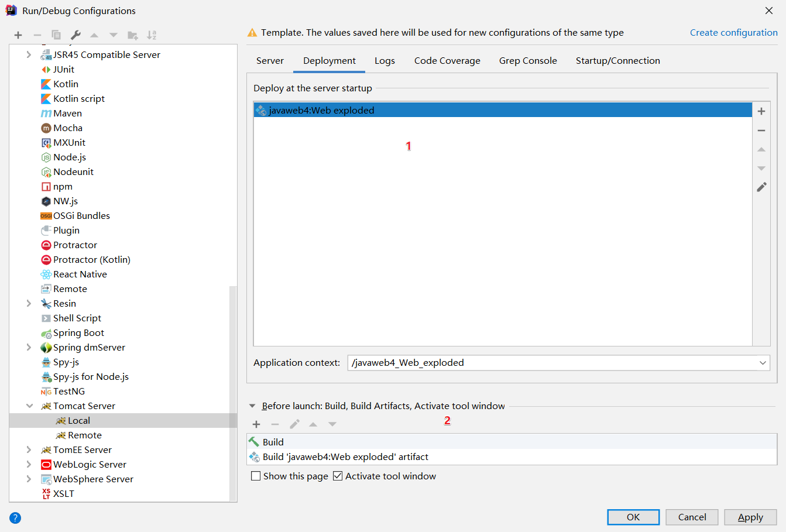Remove configuration with the minus icon

pyautogui.click(x=37, y=35)
